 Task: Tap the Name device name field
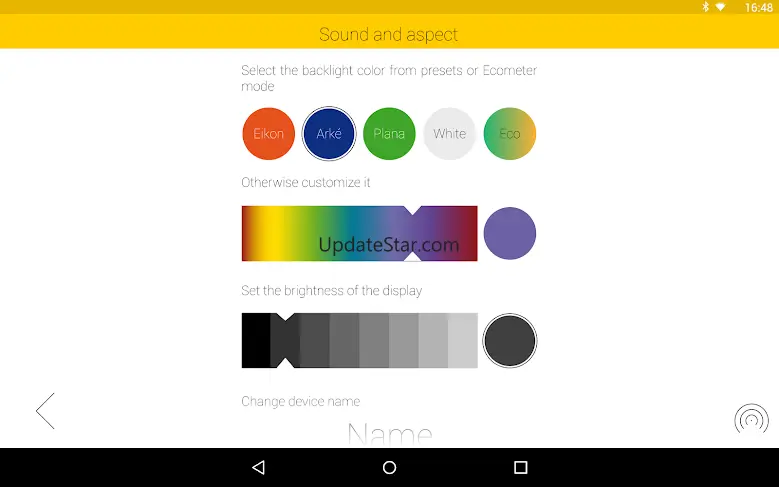click(x=390, y=434)
